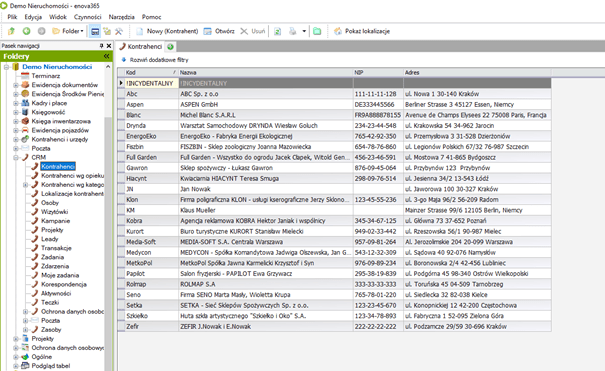
Task: Expand the Zasoby tree node
Action: pos(25,330)
